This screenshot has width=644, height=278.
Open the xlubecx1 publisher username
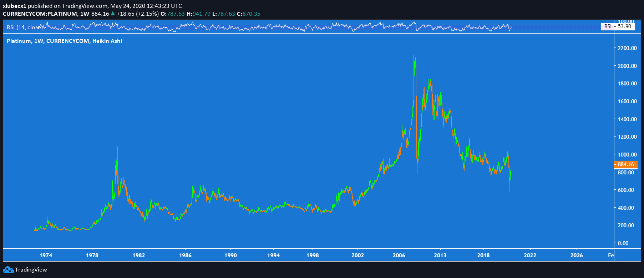(15, 6)
